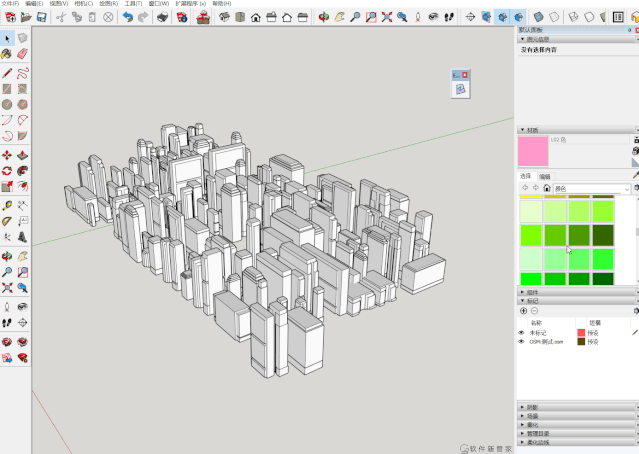Select the Move tool with red arrows
639x454 pixels.
[x=7, y=155]
